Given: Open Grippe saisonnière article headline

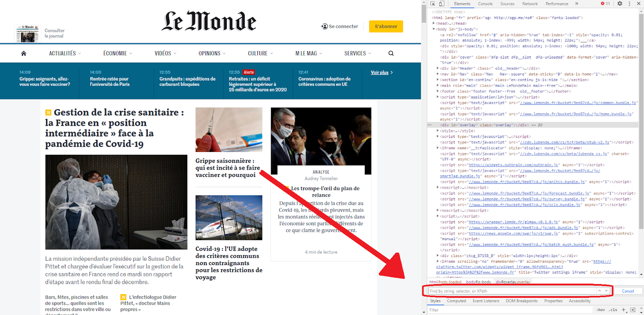Looking at the screenshot, I should (x=228, y=168).
